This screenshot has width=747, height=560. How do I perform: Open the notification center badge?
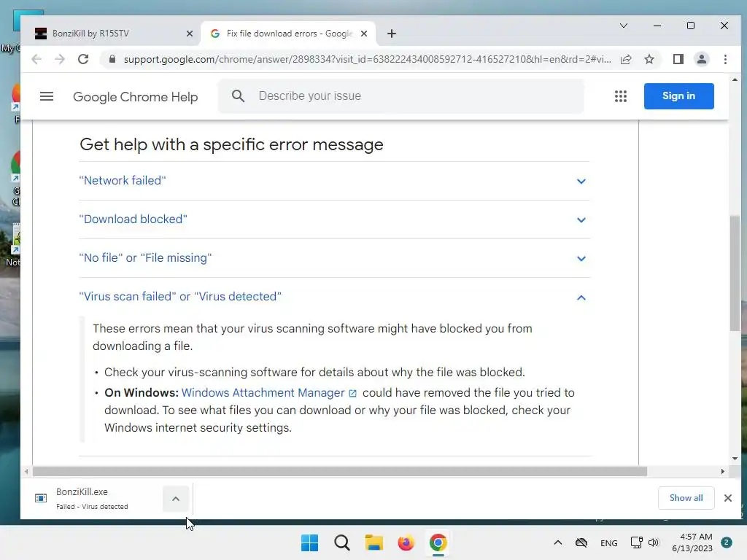[x=727, y=542]
